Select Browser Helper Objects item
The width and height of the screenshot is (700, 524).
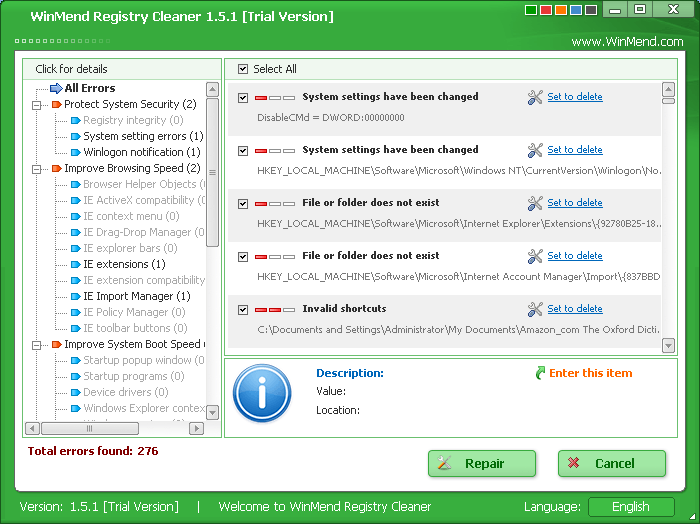click(143, 184)
